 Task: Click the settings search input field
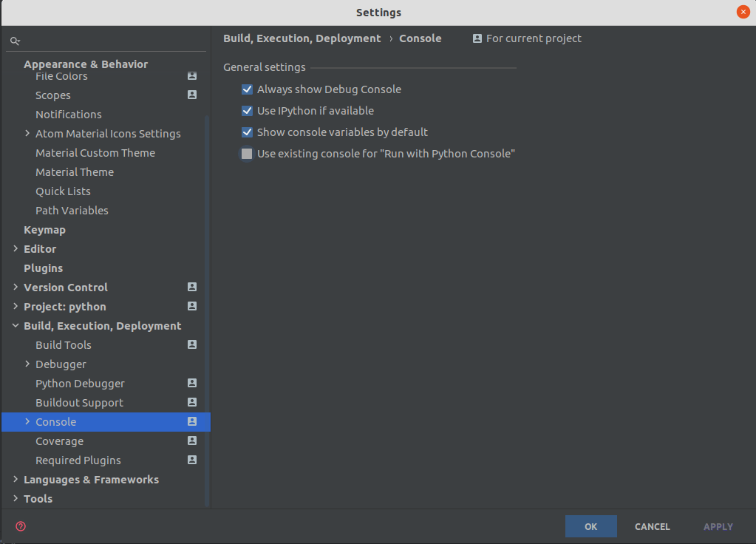[x=111, y=41]
